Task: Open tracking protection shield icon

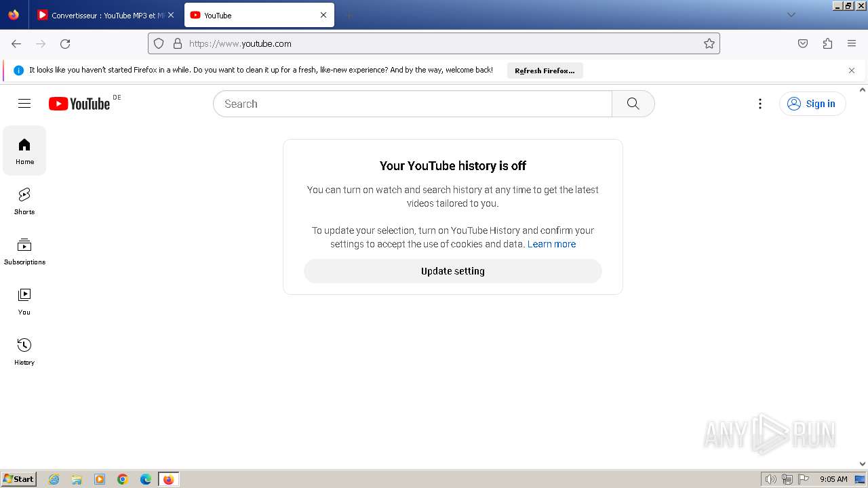Action: 159,43
